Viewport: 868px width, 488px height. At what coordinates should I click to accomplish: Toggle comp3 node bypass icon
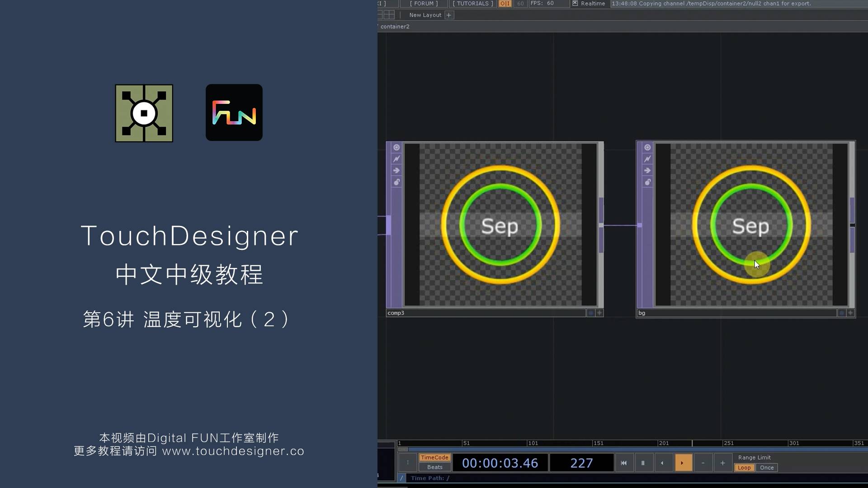click(396, 159)
